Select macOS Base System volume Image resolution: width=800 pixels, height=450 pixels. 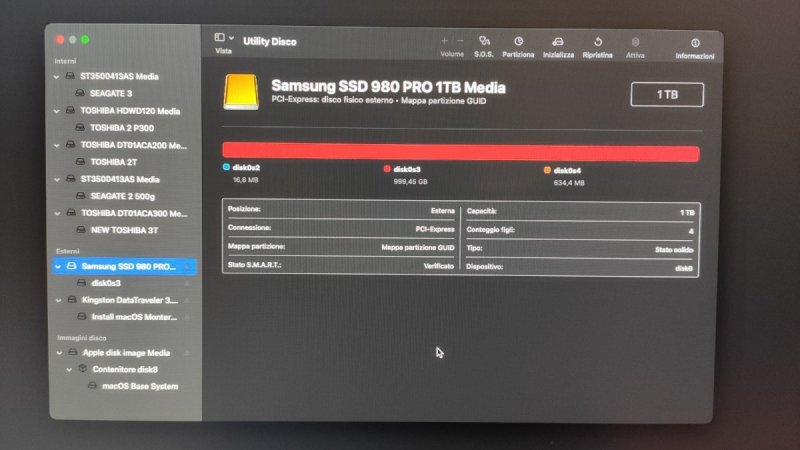pos(140,386)
